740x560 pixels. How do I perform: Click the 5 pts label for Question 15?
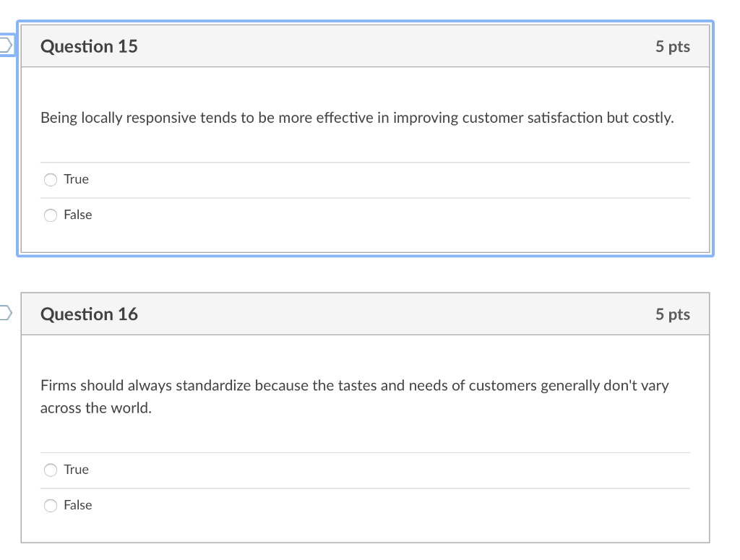point(673,46)
